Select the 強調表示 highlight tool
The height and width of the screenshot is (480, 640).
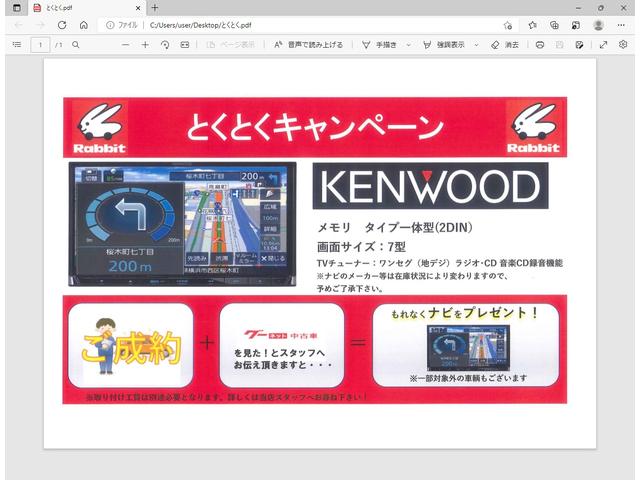tap(444, 44)
